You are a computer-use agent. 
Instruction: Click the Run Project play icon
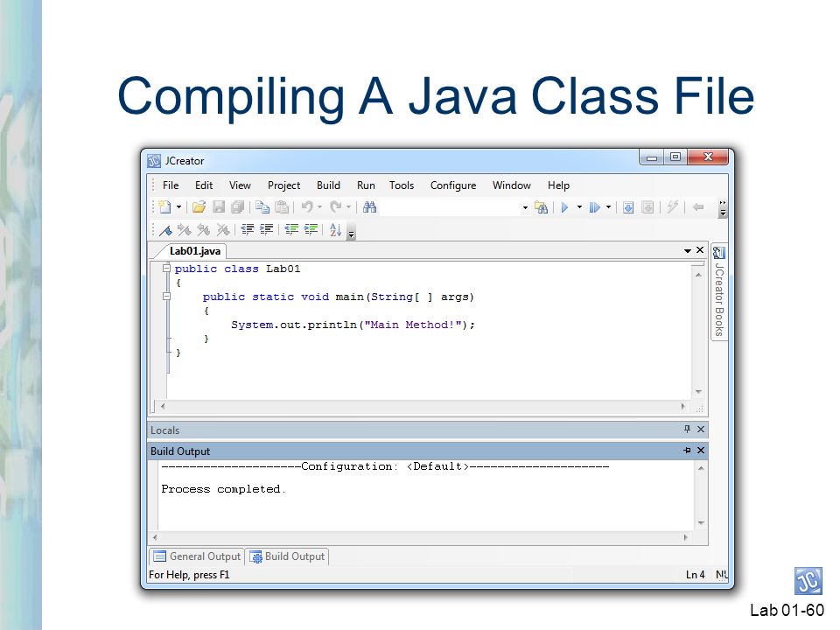click(564, 208)
